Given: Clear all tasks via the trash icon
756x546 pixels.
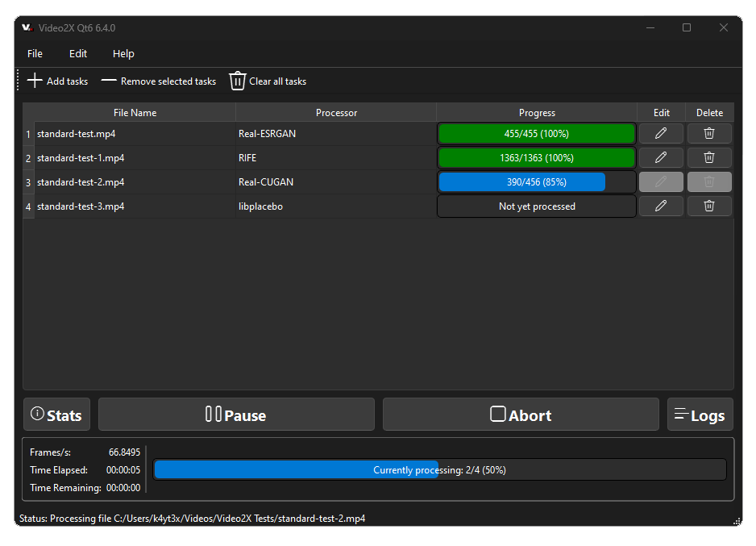Looking at the screenshot, I should point(237,81).
